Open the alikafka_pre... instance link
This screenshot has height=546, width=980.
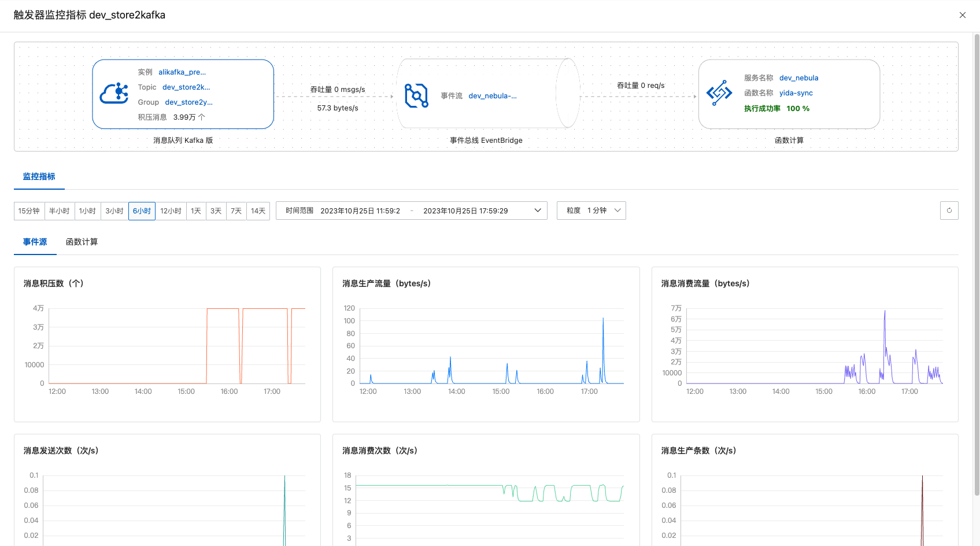(182, 72)
